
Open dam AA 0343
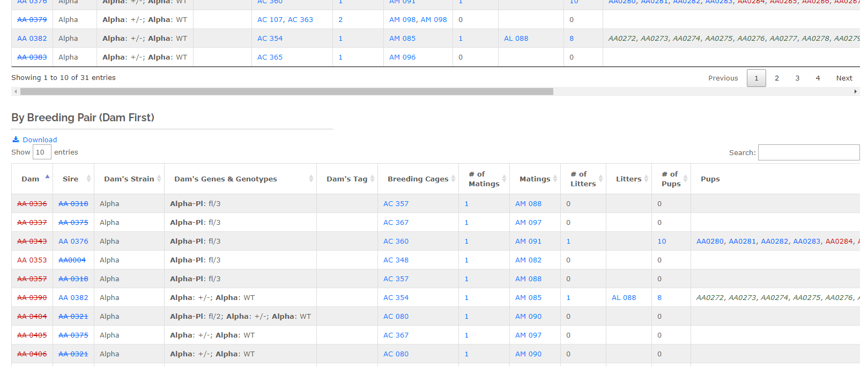click(x=32, y=241)
